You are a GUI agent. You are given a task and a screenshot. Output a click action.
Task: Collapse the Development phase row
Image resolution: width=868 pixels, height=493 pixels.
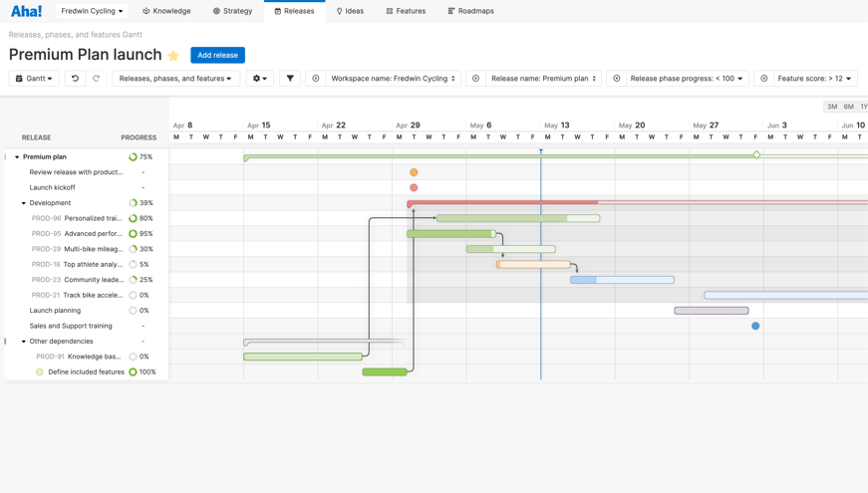[24, 203]
